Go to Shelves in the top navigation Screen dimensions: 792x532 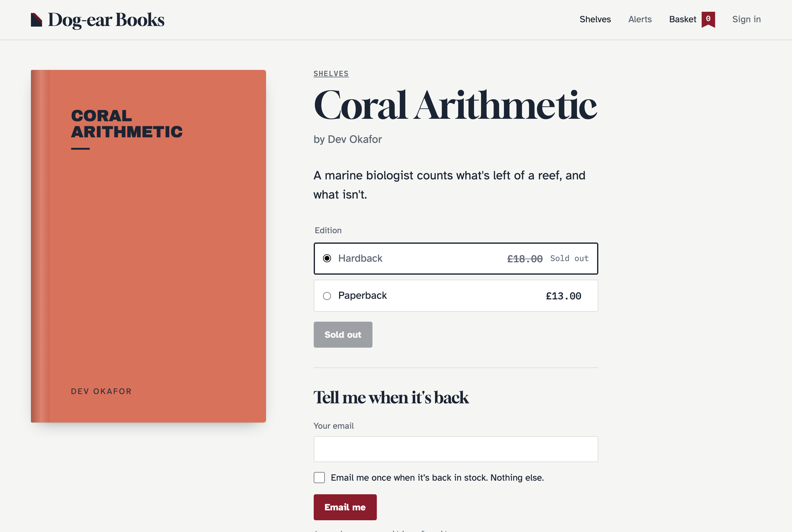[595, 19]
